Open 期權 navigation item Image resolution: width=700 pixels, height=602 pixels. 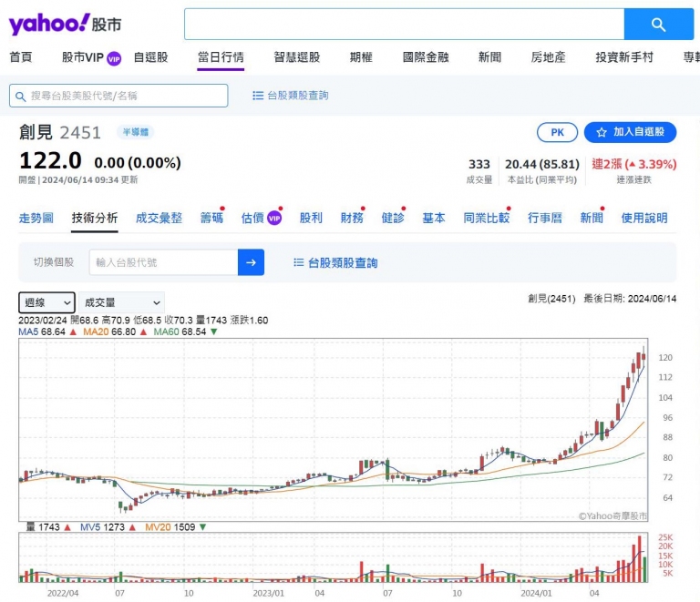[x=361, y=57]
